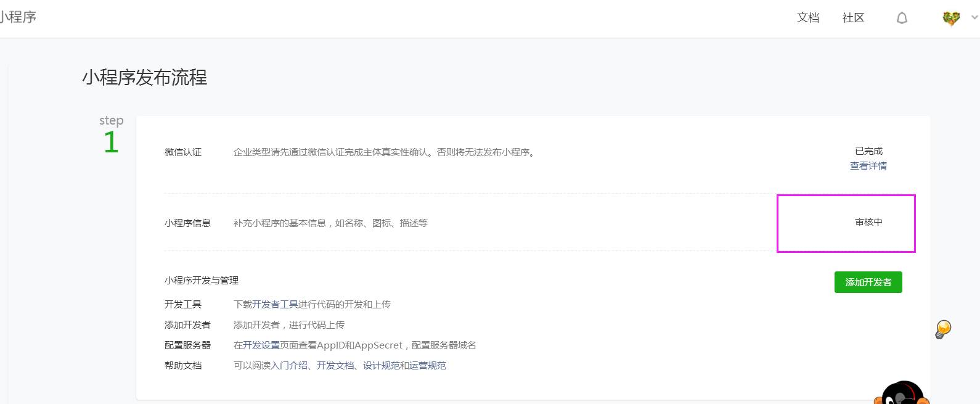The image size is (980, 404).
Task: Click the lightbulb tips icon
Action: [943, 329]
